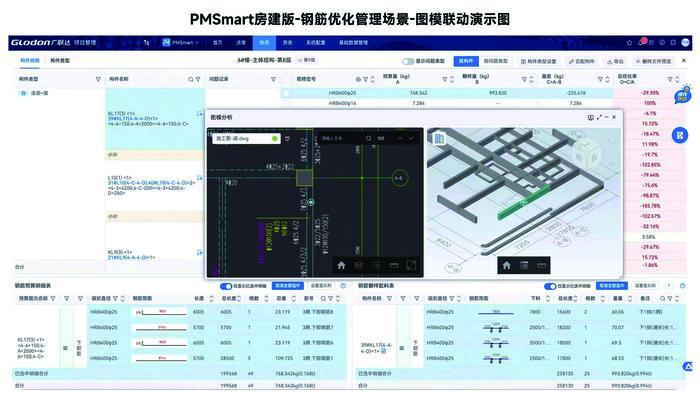Open notification bell with red badge

point(642,42)
